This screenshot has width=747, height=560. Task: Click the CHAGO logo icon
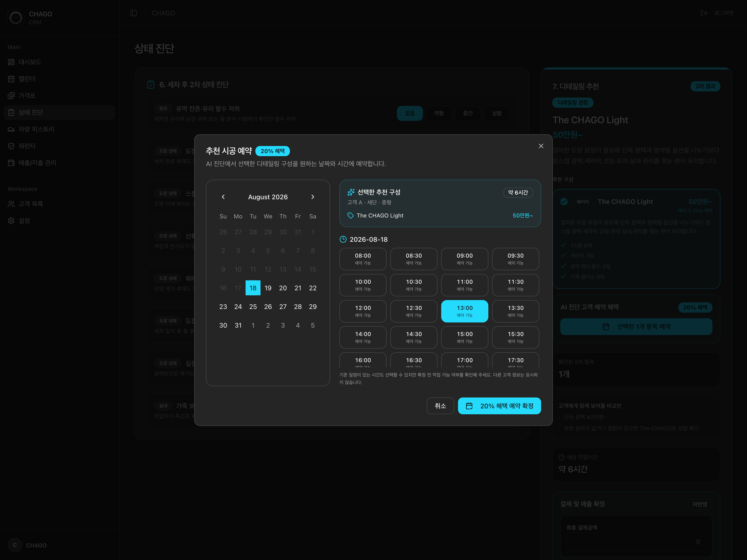point(16,17)
